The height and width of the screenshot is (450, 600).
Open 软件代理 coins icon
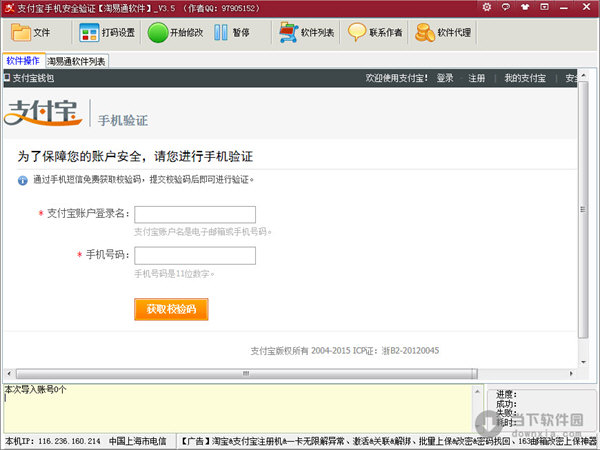click(x=425, y=33)
